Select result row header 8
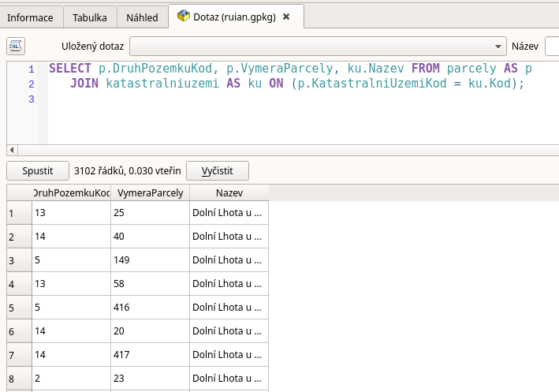Screen dimensions: 559x392 click(19, 379)
